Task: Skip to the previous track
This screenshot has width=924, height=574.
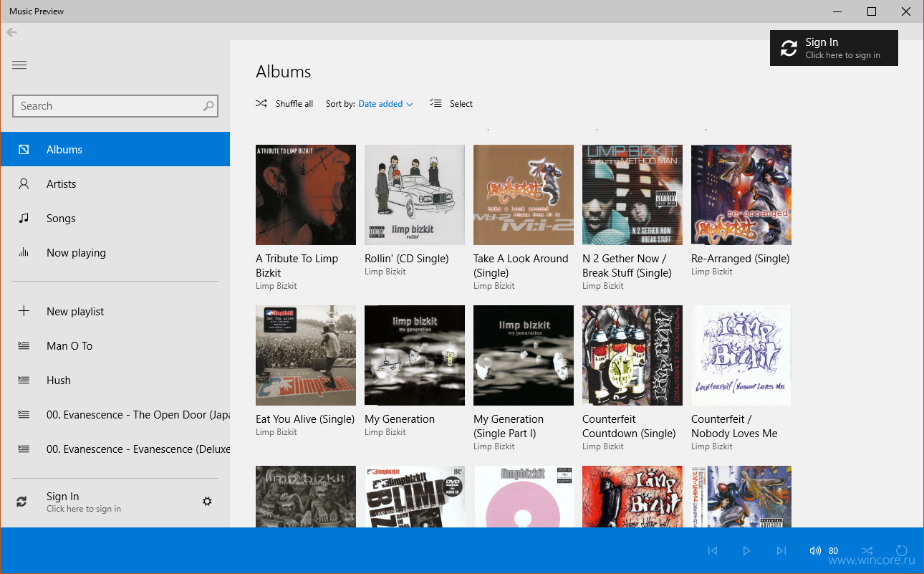Action: 713,551
